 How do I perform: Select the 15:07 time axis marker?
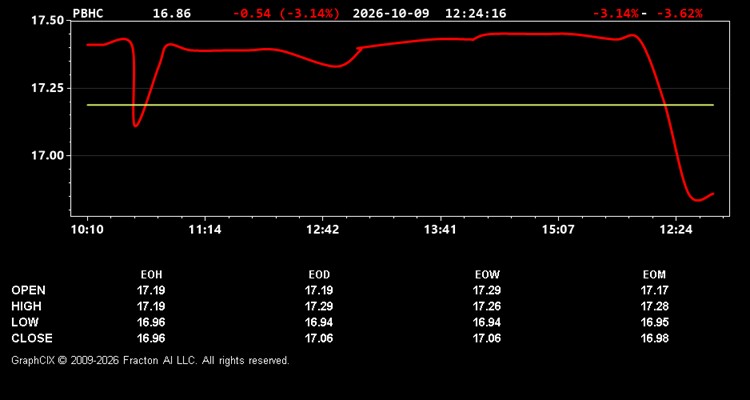(x=558, y=230)
